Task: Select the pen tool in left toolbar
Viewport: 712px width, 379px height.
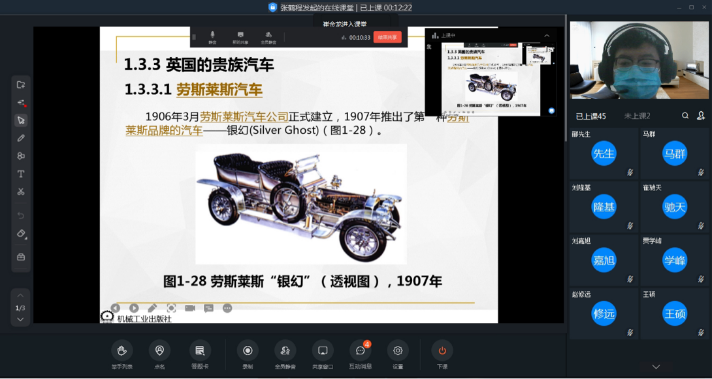Action: [21, 138]
